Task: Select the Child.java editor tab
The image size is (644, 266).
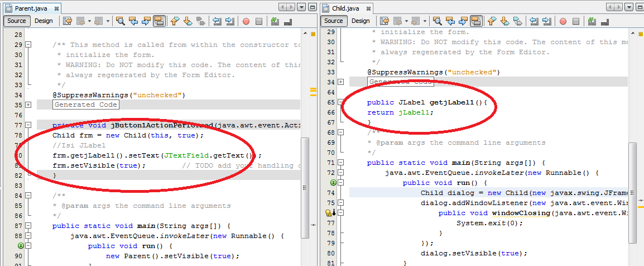Action: click(x=345, y=8)
